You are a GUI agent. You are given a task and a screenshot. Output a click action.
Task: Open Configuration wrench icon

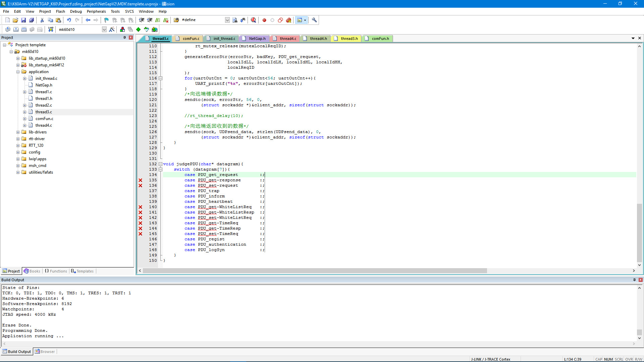(314, 20)
